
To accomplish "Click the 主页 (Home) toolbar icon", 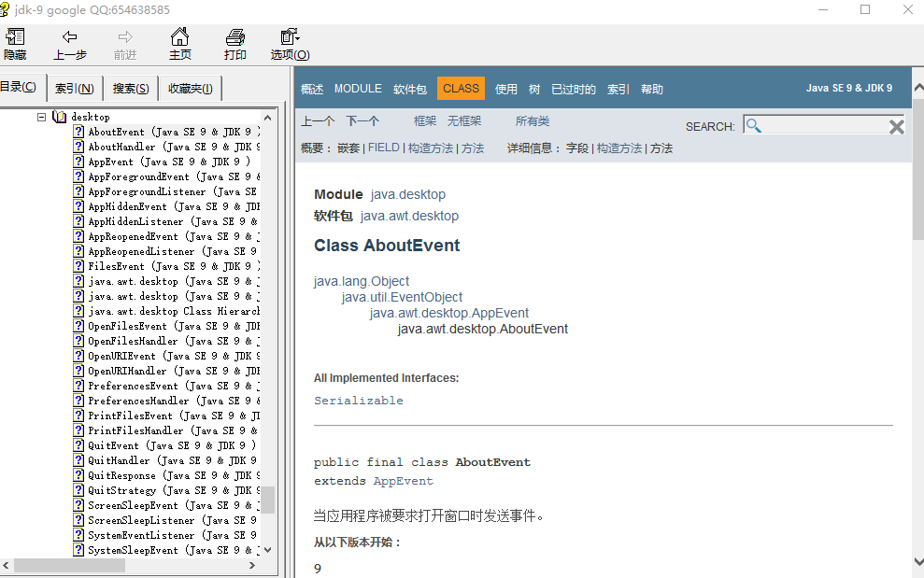I will tap(179, 37).
